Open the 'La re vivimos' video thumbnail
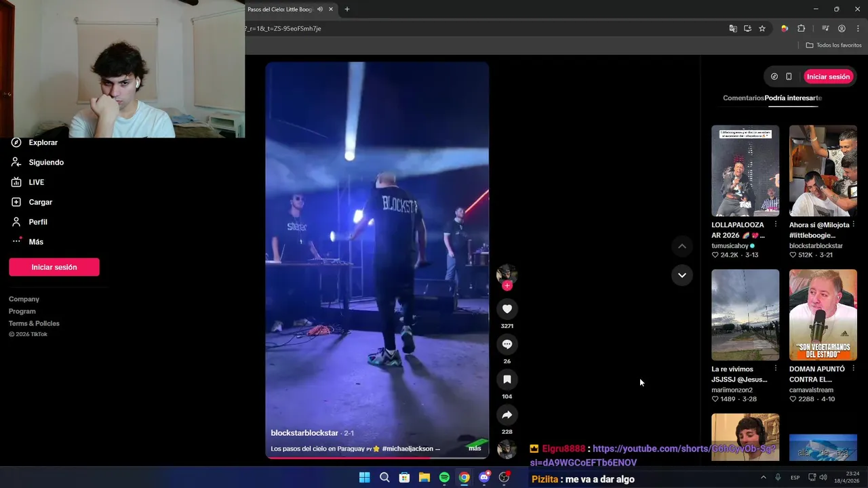The image size is (868, 488). (745, 315)
